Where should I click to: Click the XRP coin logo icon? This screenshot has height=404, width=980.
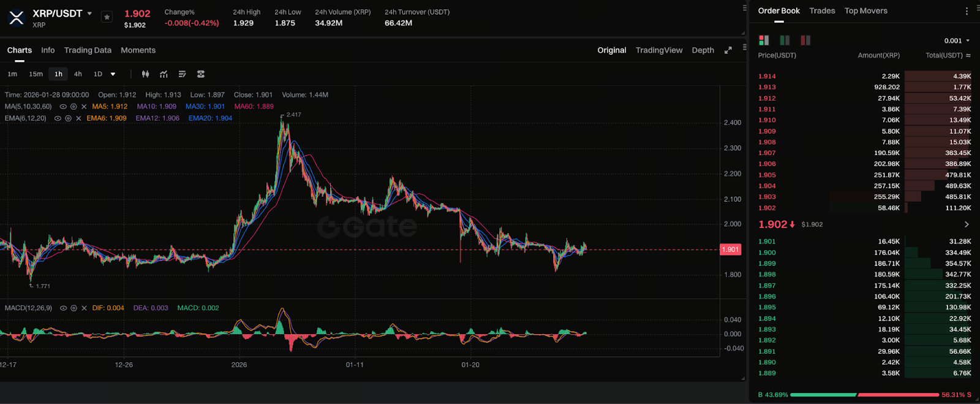click(x=17, y=18)
